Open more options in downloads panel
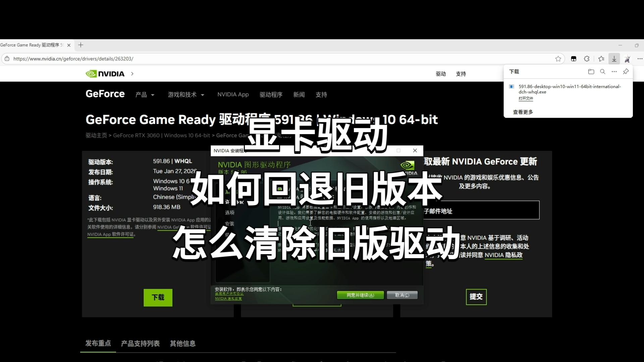Image resolution: width=644 pixels, height=362 pixels. pyautogui.click(x=614, y=71)
